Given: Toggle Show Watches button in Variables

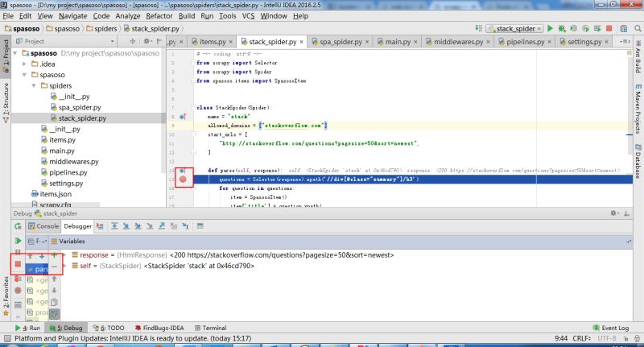Looking at the screenshot, I should (54, 314).
